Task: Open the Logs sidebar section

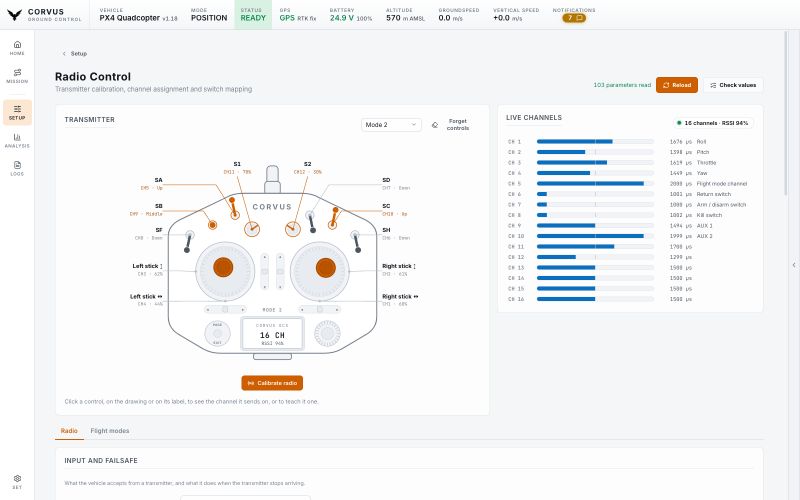Action: [x=17, y=168]
